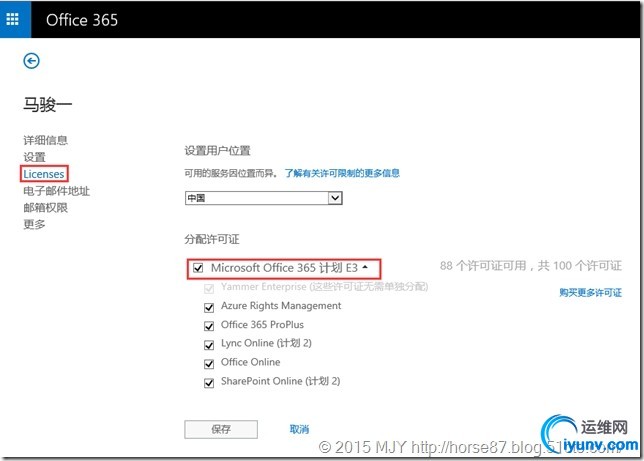
Task: Collapse the Office 365 E3 plan arrow
Action: point(365,267)
